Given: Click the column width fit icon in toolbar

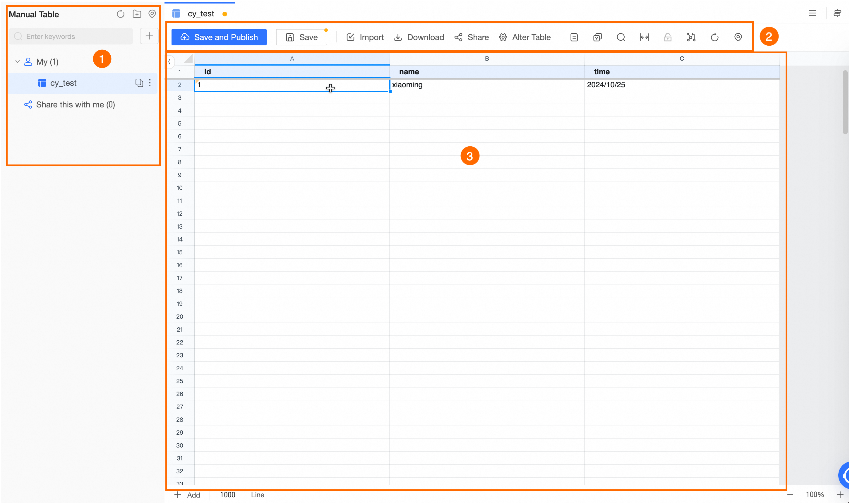Looking at the screenshot, I should click(x=644, y=37).
